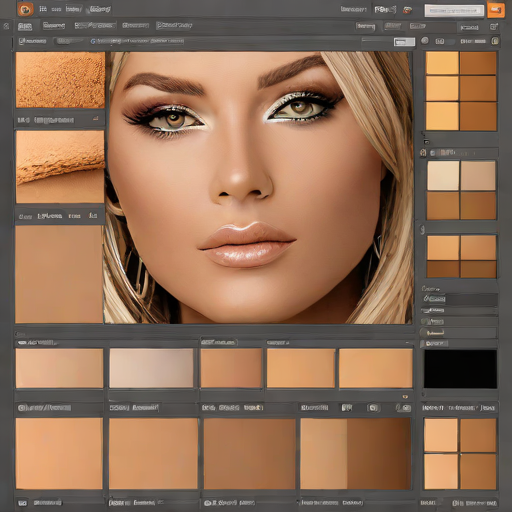Pick the pale pinkish-beige swatch below the portrait
The height and width of the screenshot is (512, 512).
click(x=151, y=368)
